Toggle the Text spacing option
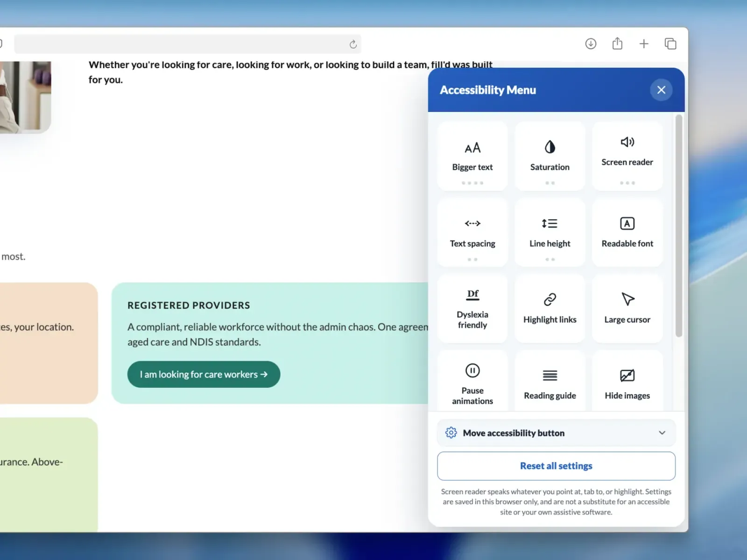The width and height of the screenshot is (747, 560). pos(472,232)
